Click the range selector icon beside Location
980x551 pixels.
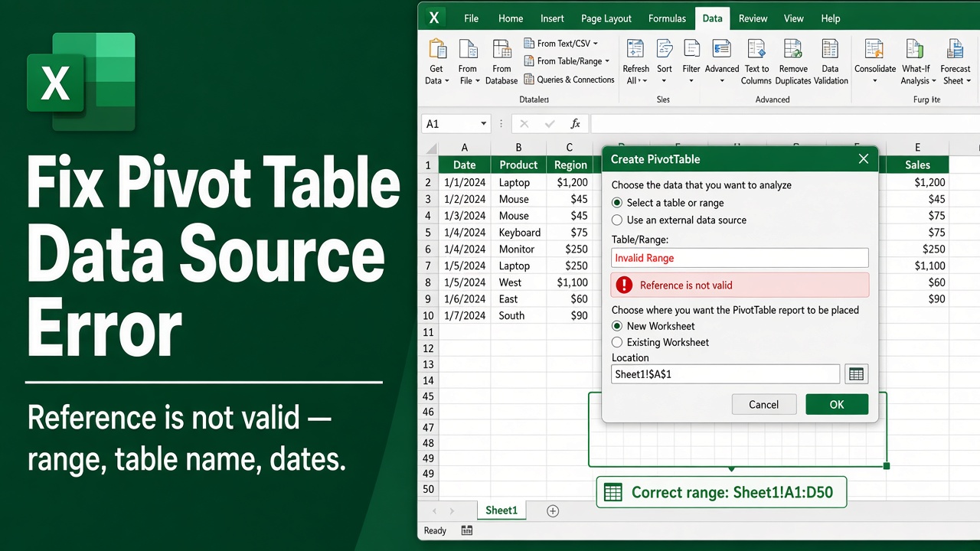856,374
